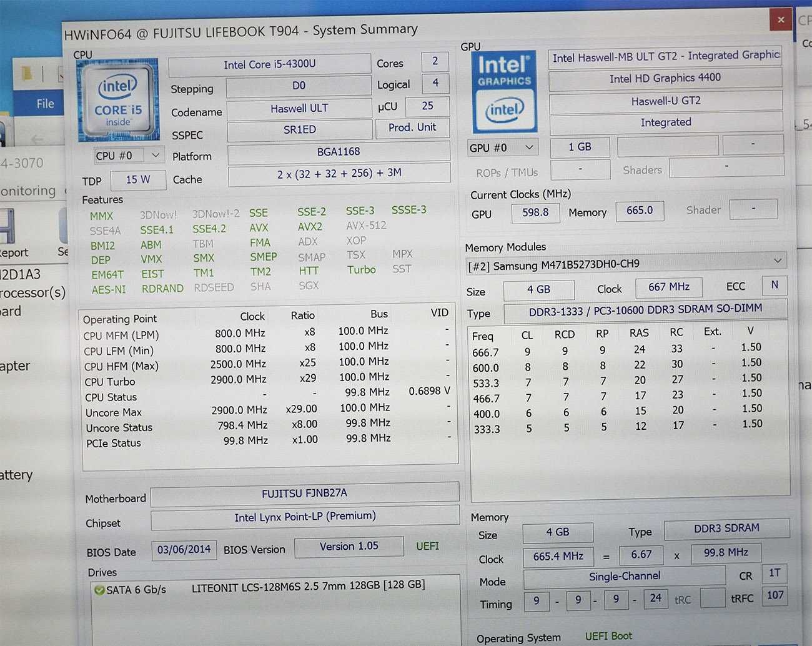
Task: Click the CPU Turbo operating point row
Action: pyautogui.click(x=267, y=380)
